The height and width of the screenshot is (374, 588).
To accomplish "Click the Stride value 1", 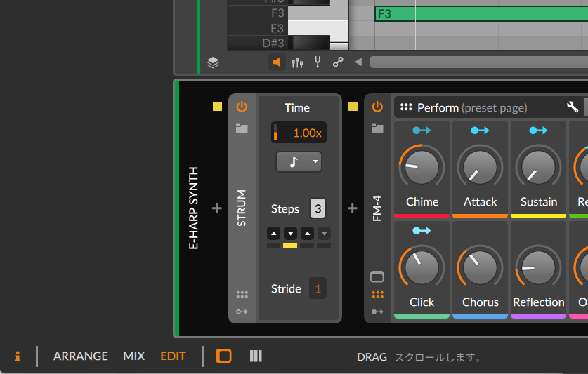I will click(318, 288).
